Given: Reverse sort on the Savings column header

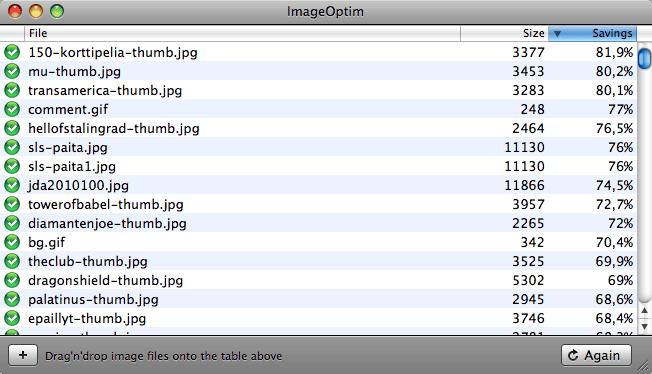Looking at the screenshot, I should point(593,33).
